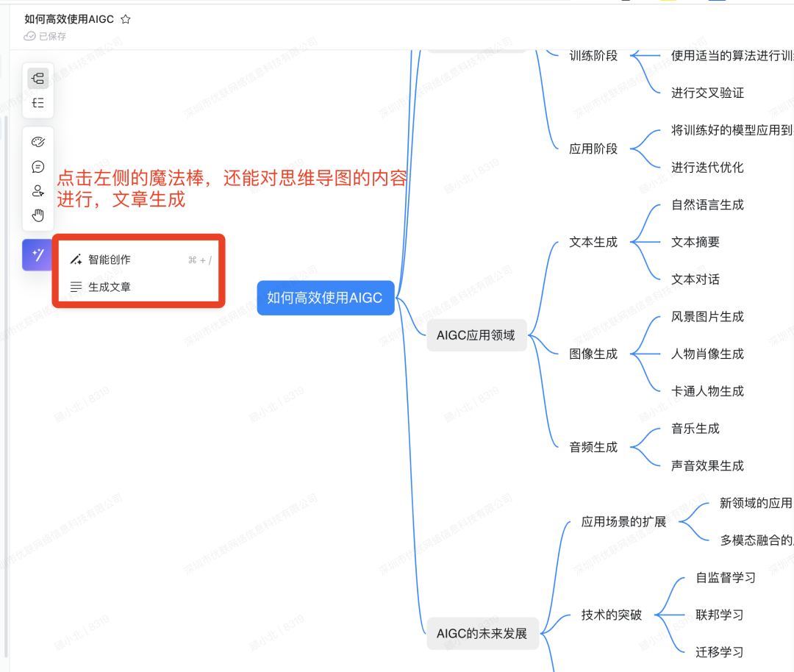Click the cloud saved status icon
Image resolution: width=794 pixels, height=672 pixels.
coord(29,36)
